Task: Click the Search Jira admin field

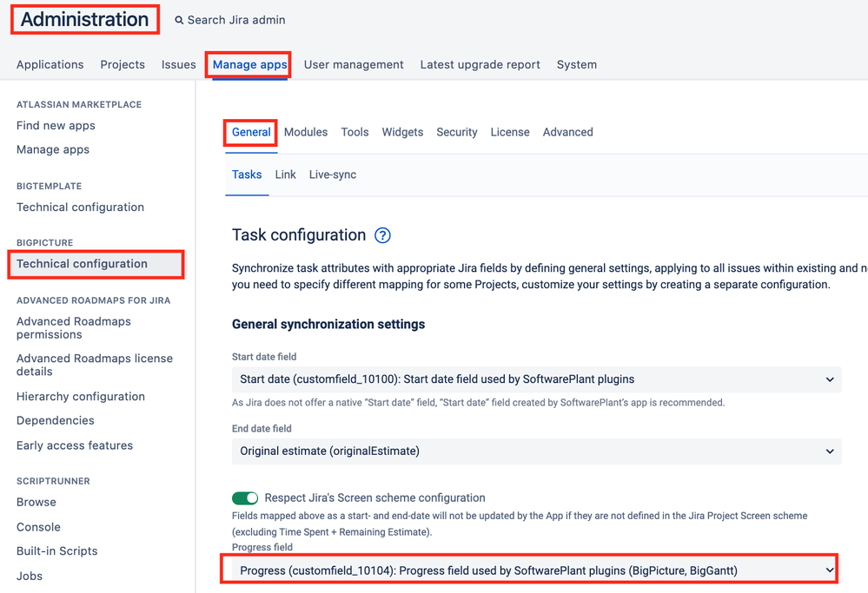Action: coord(236,21)
